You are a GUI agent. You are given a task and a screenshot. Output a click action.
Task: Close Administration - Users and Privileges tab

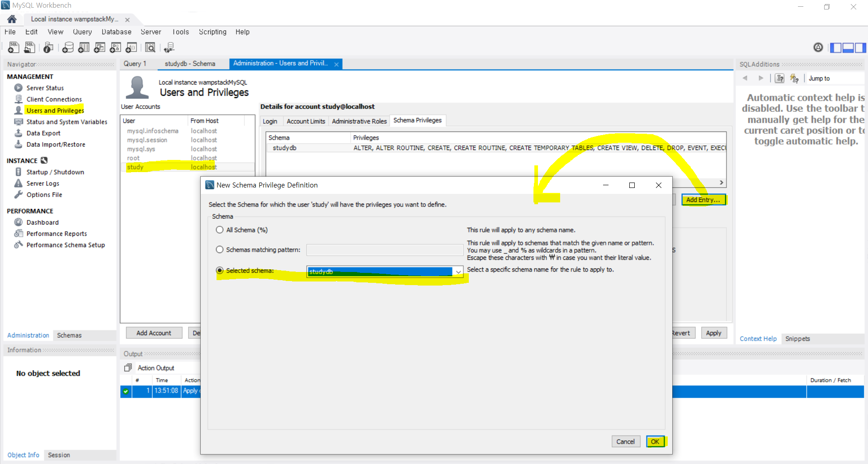(x=336, y=65)
